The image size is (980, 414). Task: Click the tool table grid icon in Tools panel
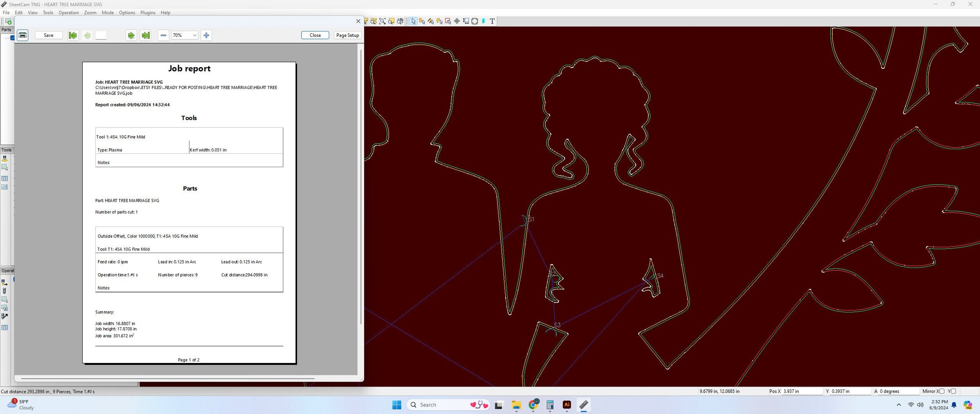pos(5,179)
